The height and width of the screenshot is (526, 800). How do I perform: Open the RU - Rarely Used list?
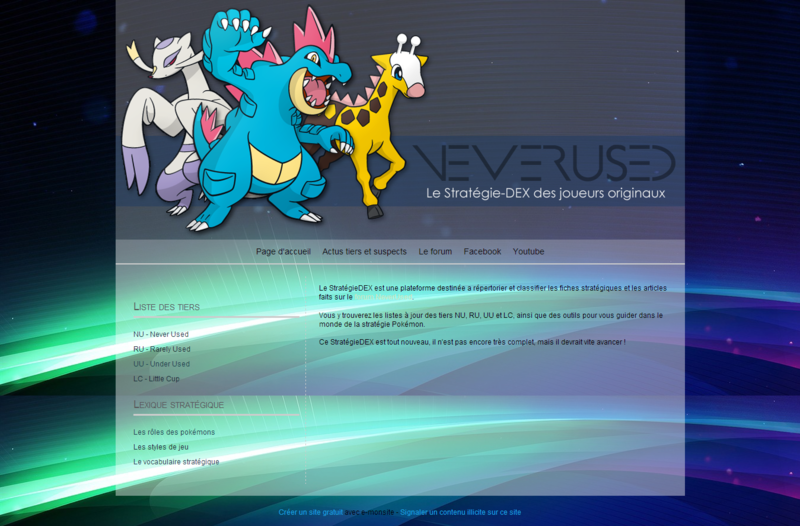pyautogui.click(x=161, y=349)
